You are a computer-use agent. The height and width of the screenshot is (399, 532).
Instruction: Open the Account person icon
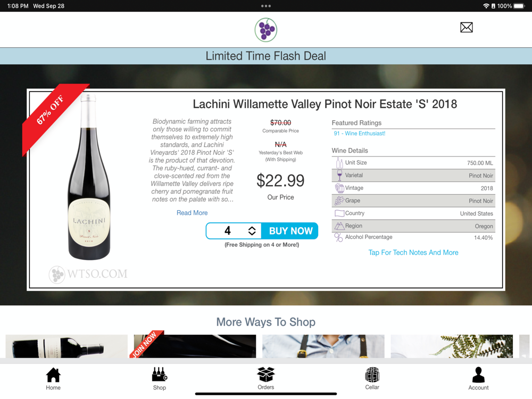(478, 379)
